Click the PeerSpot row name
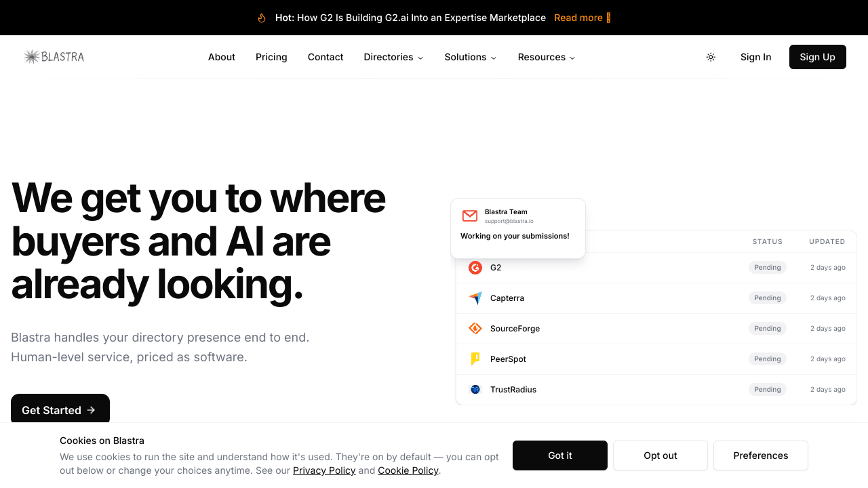This screenshot has width=868, height=488. coord(508,359)
